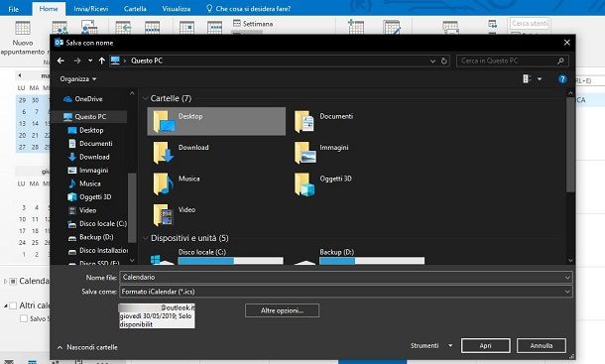This screenshot has width=605, height=364.
Task: Collapse the Dispositivi e unità (5) group
Action: tap(146, 238)
